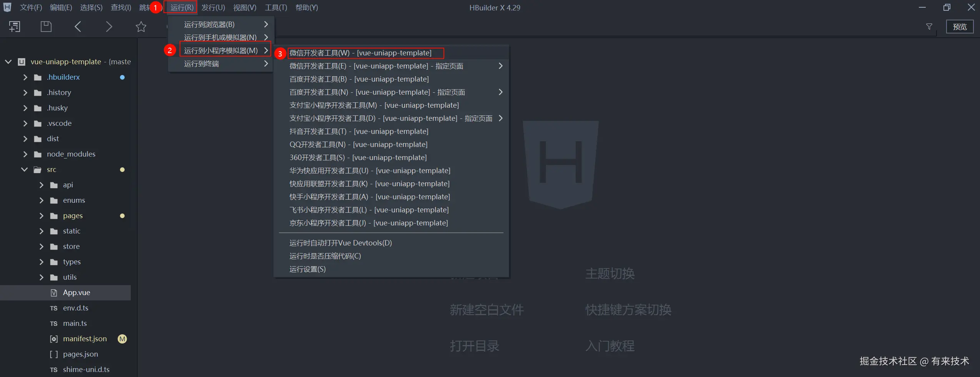Choose 运行到小程序模拟器(M) submenu

click(x=221, y=50)
